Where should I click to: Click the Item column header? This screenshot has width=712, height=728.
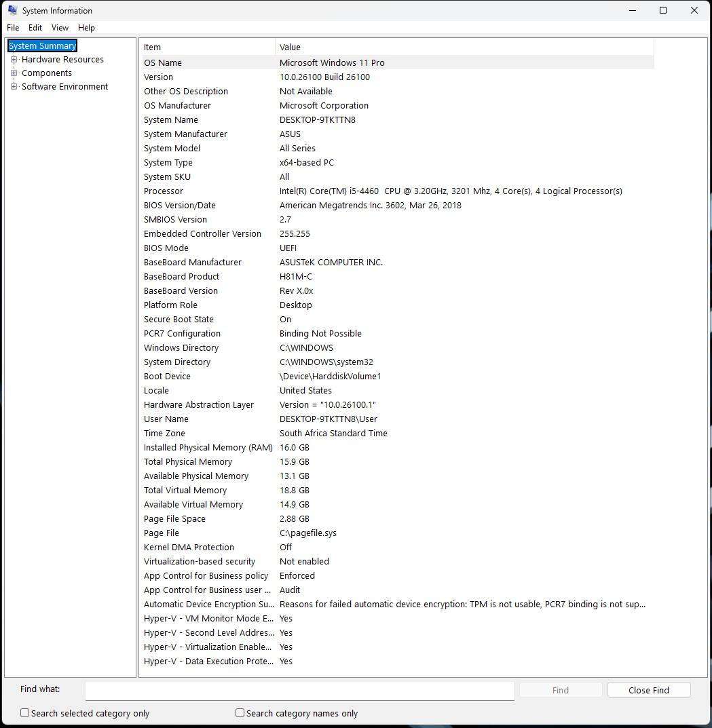pos(207,47)
